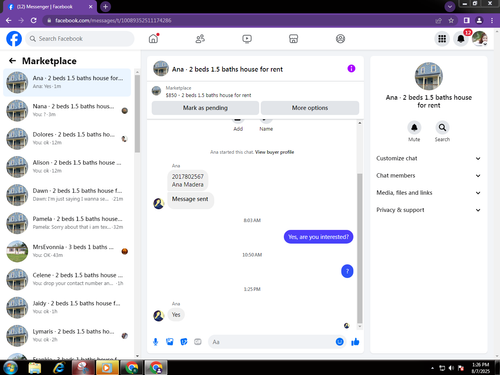The height and width of the screenshot is (375, 500).
Task: Expand the Chat members section
Action: click(428, 176)
